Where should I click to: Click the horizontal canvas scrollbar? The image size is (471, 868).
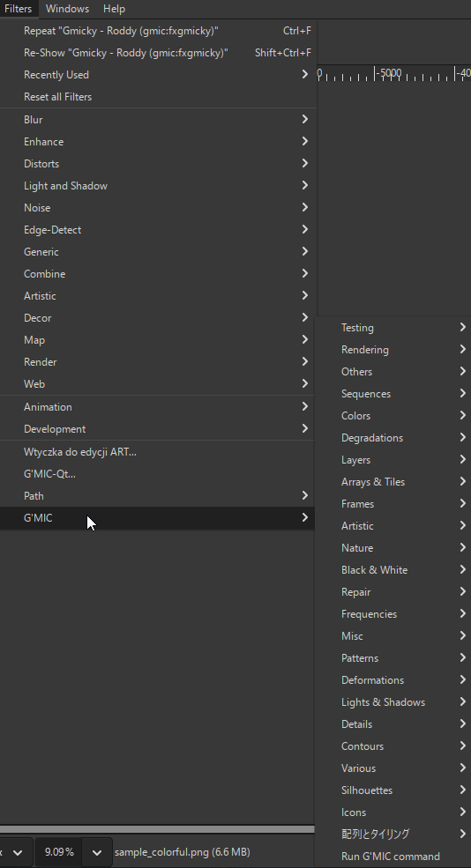coord(157,829)
